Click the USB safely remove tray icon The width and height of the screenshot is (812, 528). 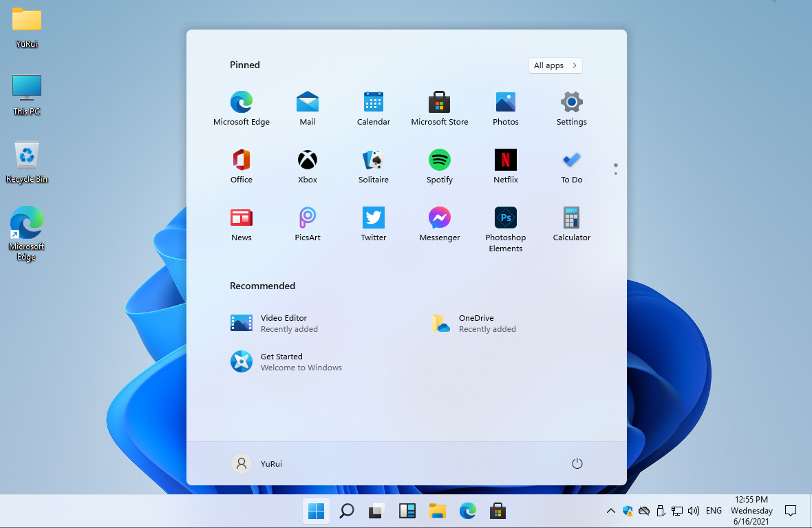tap(661, 511)
